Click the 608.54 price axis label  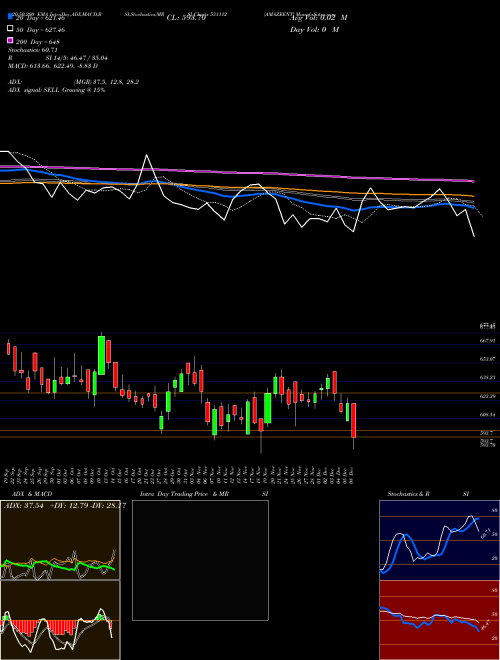[x=488, y=415]
